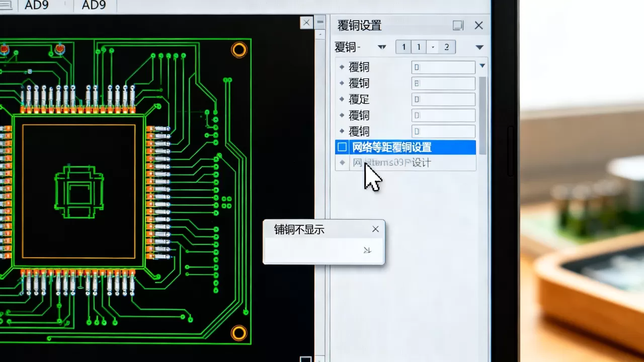The height and width of the screenshot is (362, 644).
Task: Click the arrow icon inside the 铺铜不显示 popup
Action: pos(367,250)
